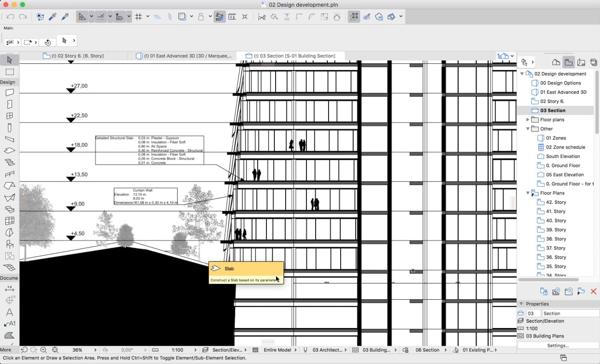Screen dimensions: 600x364
Task: Select the Marquee tool in the toolbox
Action: tap(10, 72)
